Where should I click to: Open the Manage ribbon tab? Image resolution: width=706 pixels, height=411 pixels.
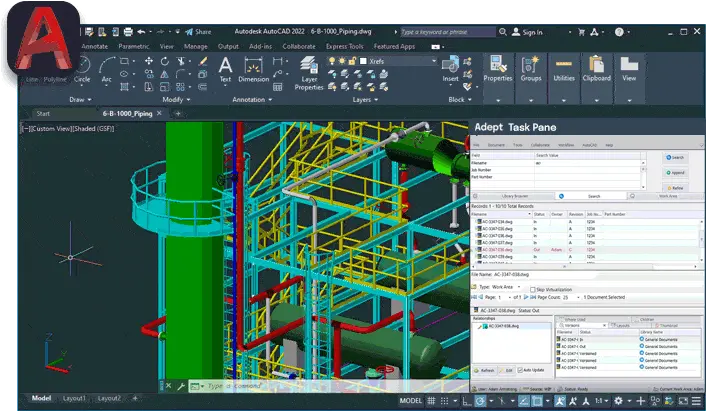click(196, 46)
